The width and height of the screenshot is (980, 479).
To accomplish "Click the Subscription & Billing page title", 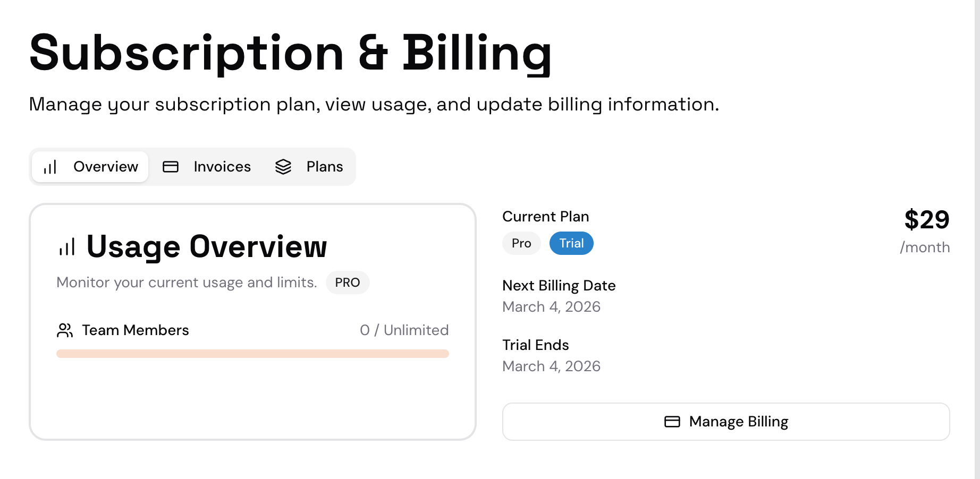I will [x=290, y=53].
